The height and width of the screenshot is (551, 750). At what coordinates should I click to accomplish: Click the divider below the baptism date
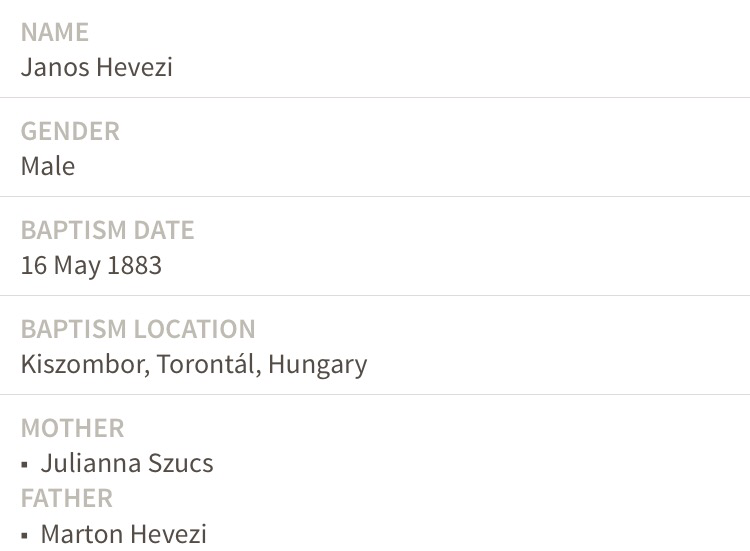pos(375,296)
